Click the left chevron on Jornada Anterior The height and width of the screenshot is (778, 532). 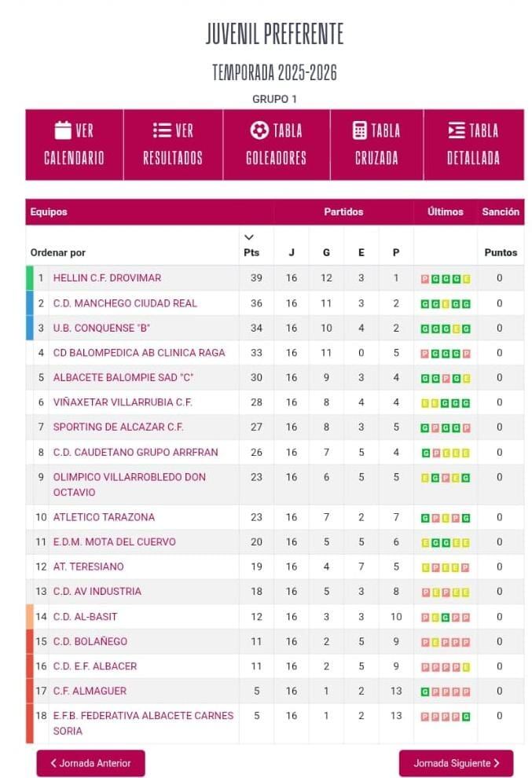pyautogui.click(x=54, y=762)
